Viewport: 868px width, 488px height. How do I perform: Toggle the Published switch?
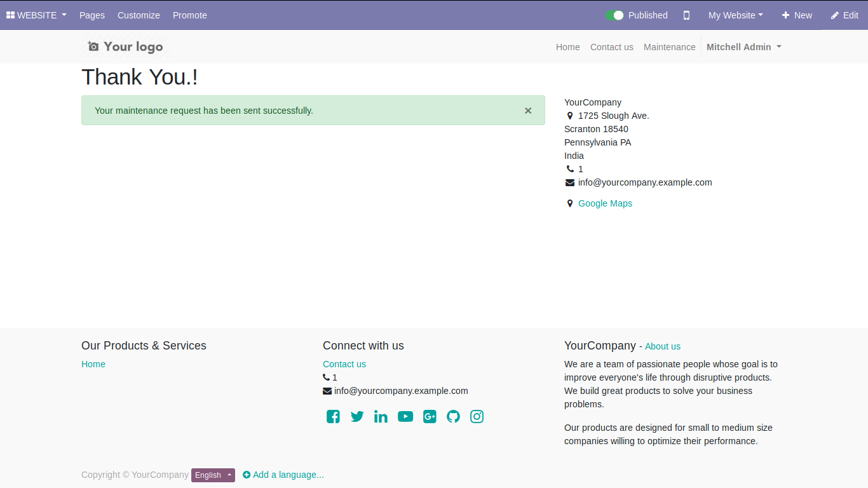point(614,15)
